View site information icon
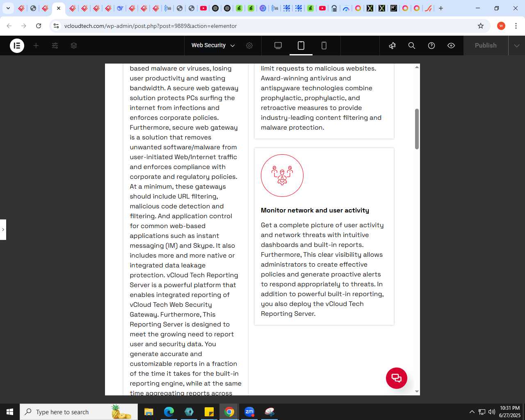Image resolution: width=525 pixels, height=420 pixels. point(56,26)
